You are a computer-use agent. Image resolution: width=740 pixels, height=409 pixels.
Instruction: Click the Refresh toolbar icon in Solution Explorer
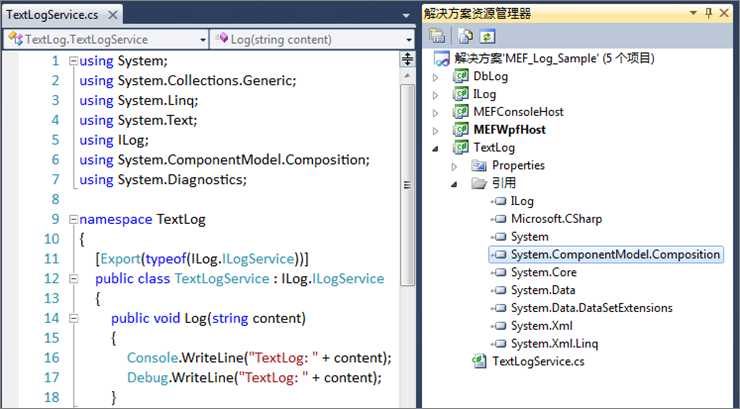(x=487, y=36)
